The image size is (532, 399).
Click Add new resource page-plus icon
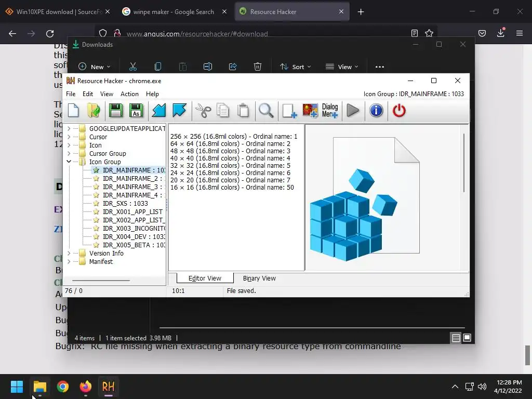(289, 111)
